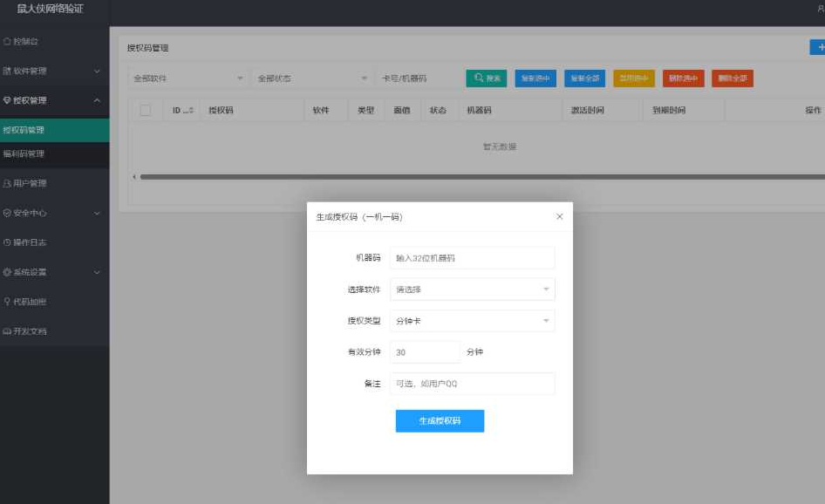Open the 授权类型 分钟卡 dropdown
Viewport: 825px width, 504px height.
tap(473, 321)
